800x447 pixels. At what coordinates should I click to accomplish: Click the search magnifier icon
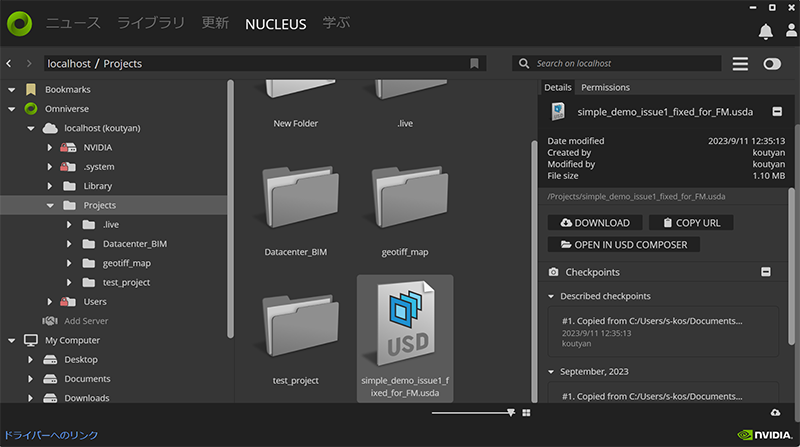523,63
